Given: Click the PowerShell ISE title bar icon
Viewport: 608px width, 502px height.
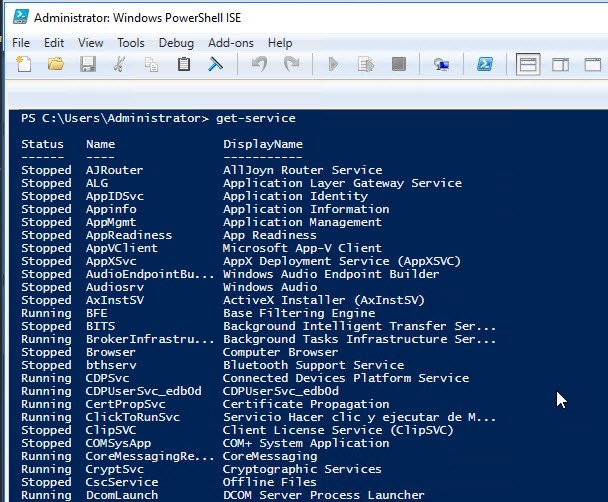Looking at the screenshot, I should point(20,17).
